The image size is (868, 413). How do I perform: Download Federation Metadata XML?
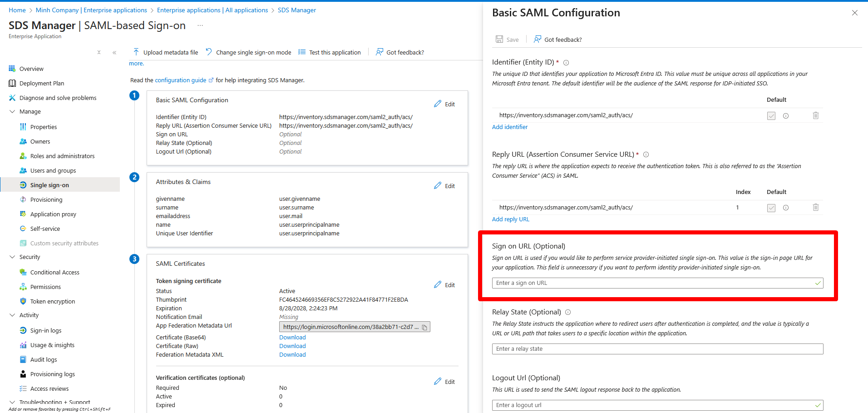click(292, 354)
